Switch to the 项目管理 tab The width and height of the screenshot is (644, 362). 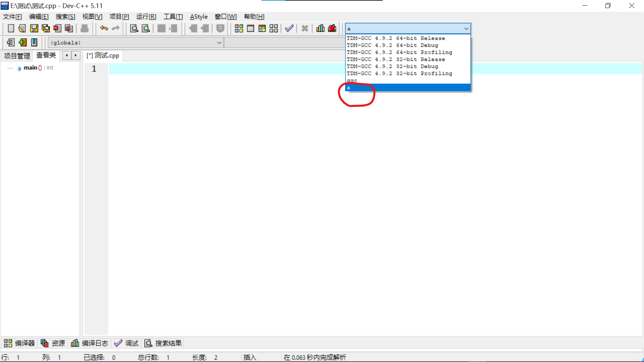16,56
